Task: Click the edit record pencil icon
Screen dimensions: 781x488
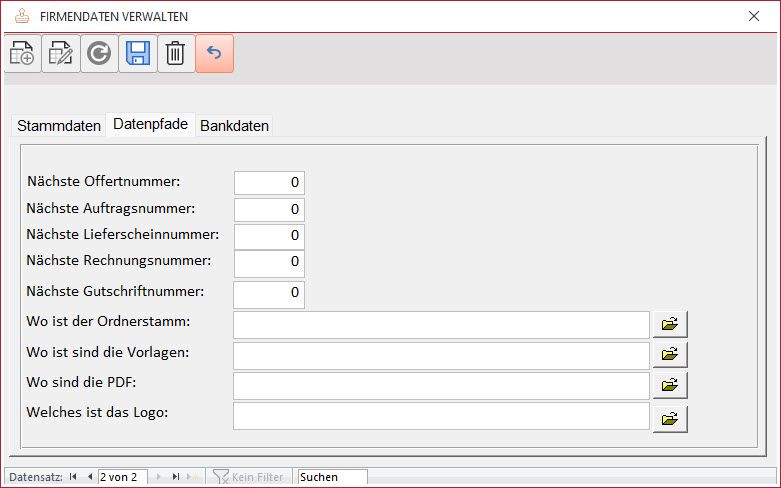Action: click(x=61, y=53)
